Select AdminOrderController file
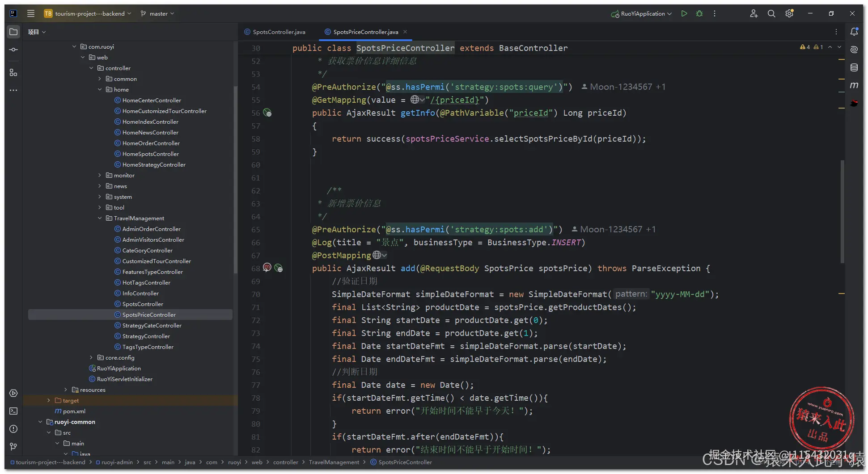 (152, 229)
